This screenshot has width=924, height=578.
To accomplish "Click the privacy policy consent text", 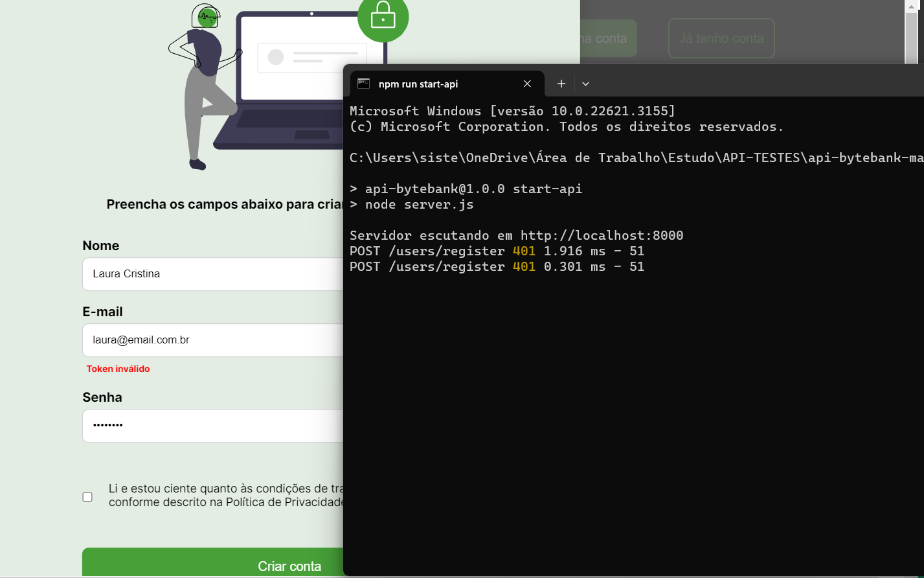I will point(226,495).
